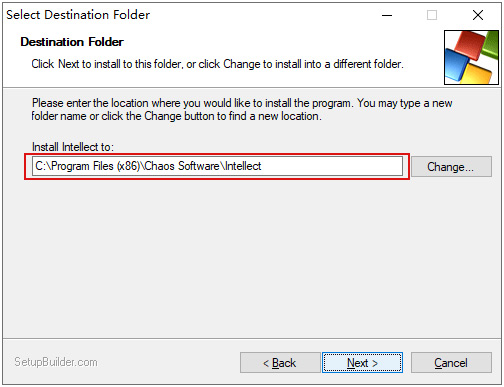
Task: Click the 'Install Intellect to:' label
Action: (73, 147)
